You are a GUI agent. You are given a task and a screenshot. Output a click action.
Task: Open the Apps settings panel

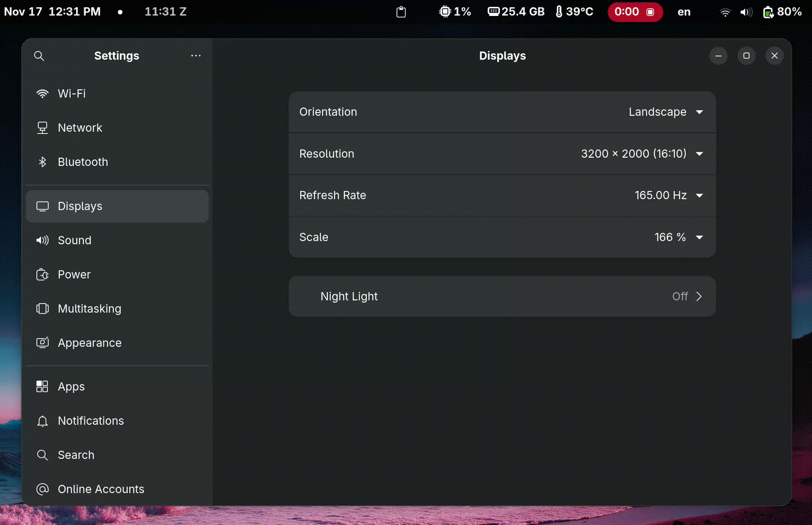(118, 386)
